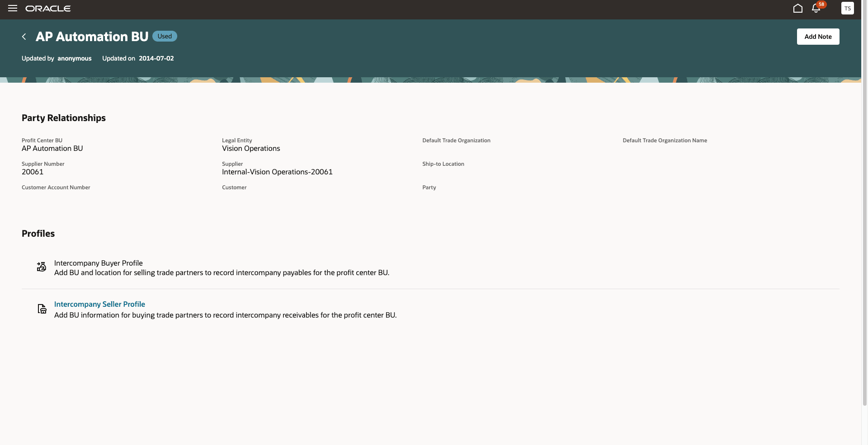
Task: Click the Buyer Profile description text
Action: (x=222, y=273)
